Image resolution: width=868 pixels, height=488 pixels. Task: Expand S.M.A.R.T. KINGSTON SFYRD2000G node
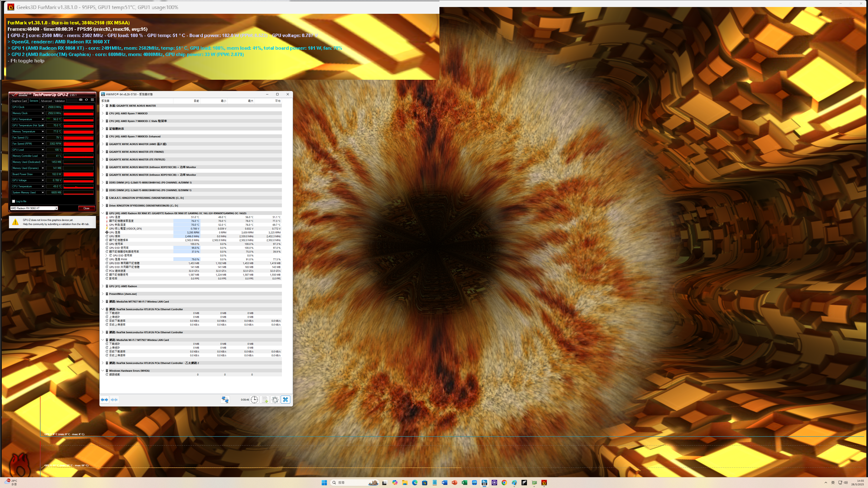(x=103, y=198)
